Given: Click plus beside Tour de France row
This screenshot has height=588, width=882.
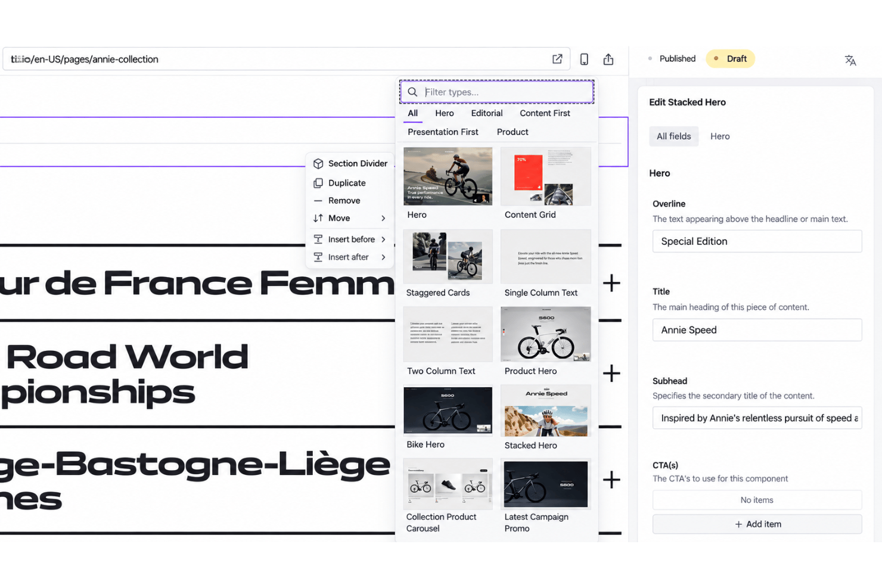Looking at the screenshot, I should pyautogui.click(x=611, y=283).
